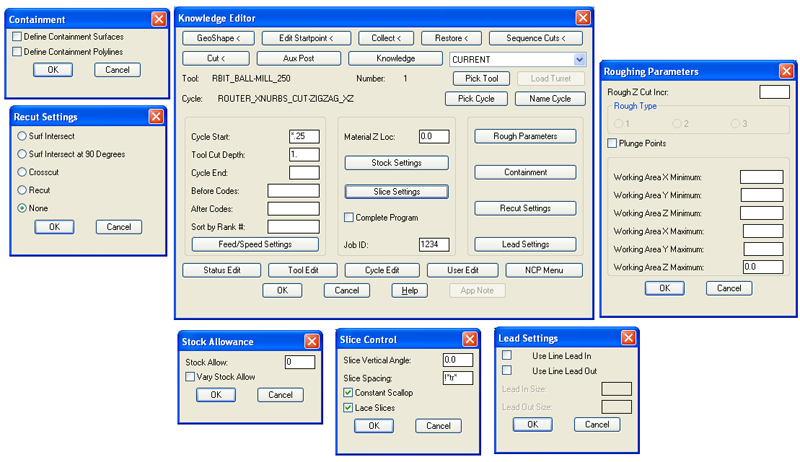Expand the Sequence Cuts options
Viewport: 800px width, 462px height.
pyautogui.click(x=535, y=38)
